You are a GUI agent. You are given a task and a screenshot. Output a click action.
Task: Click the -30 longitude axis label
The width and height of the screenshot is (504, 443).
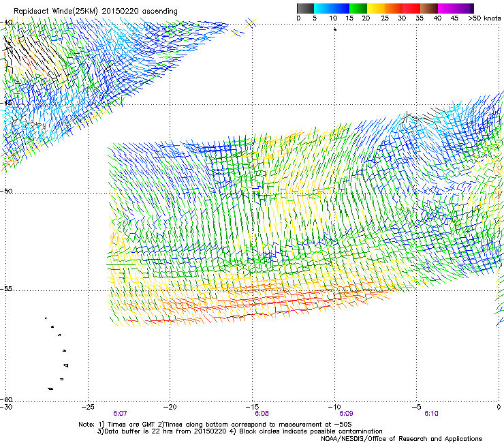tap(6, 407)
